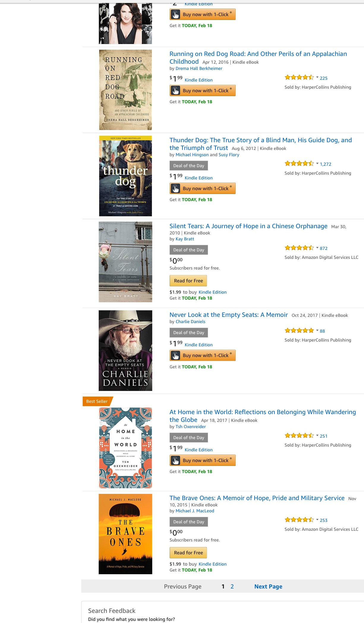364x623 pixels.
Task: Open the Thunder Dog book cover thumbnail
Action: pos(125,176)
